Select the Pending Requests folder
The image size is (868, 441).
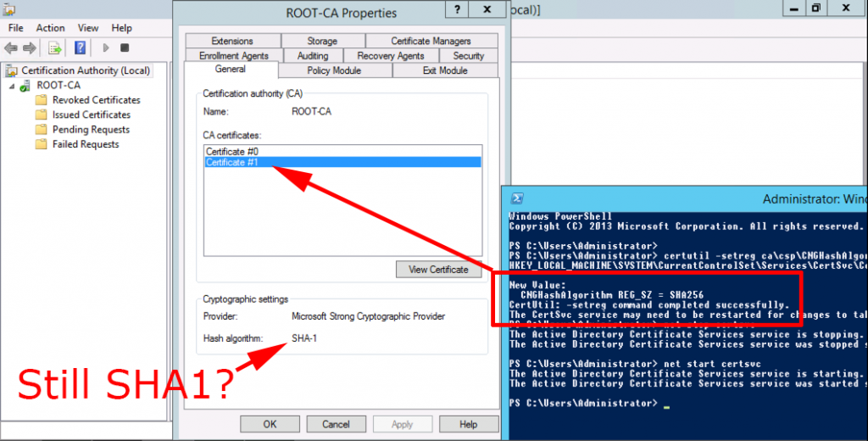[x=91, y=130]
